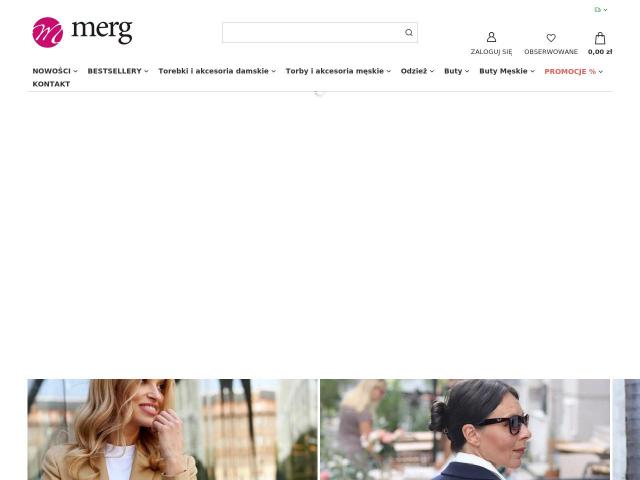Screen dimensions: 640x480
Task: Expand the BESTSELLERY menu
Action: pyautogui.click(x=118, y=71)
